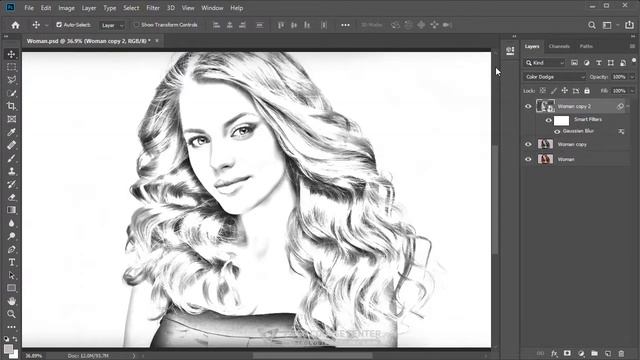Hide the Woman copy layer
640x360 pixels.
point(528,144)
